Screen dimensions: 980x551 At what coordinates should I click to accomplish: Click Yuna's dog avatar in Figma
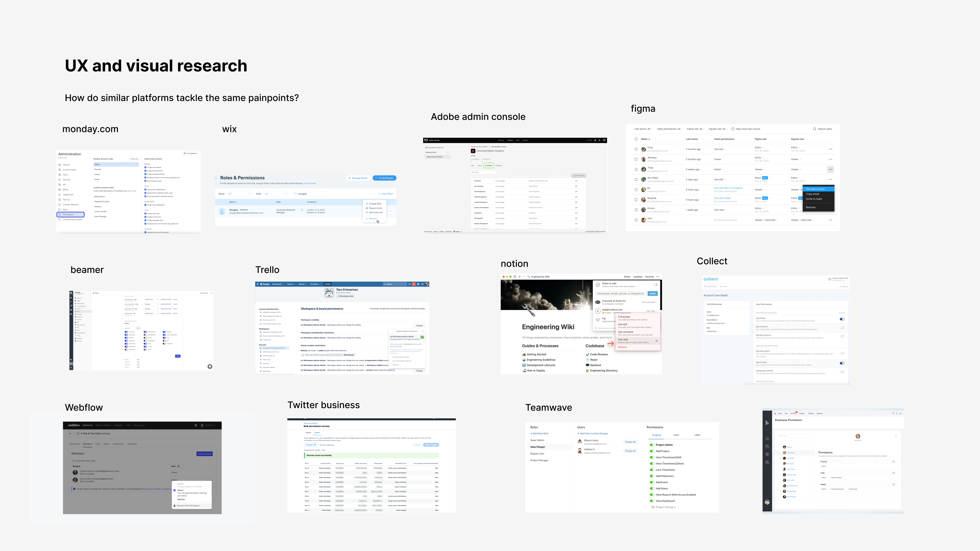643,149
